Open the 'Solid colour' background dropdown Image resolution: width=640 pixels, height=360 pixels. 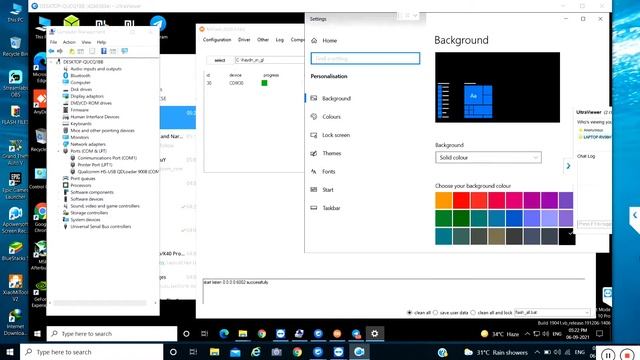pyautogui.click(x=488, y=157)
